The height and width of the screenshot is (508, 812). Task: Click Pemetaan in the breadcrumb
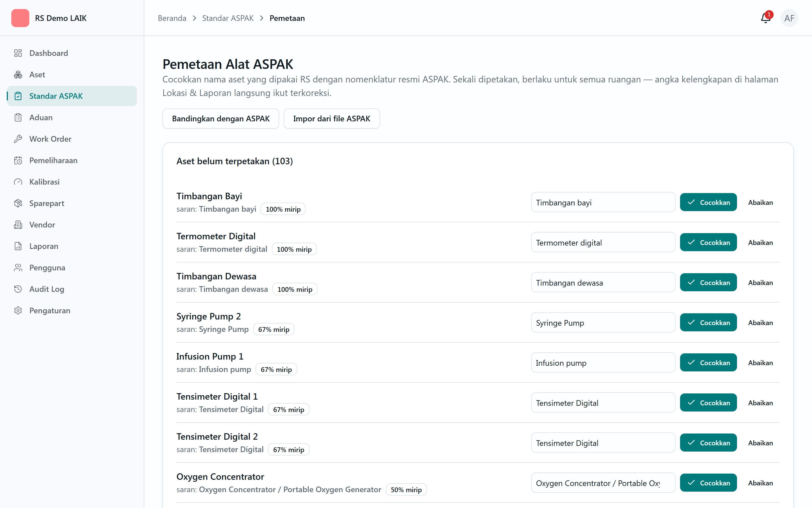[x=287, y=18]
